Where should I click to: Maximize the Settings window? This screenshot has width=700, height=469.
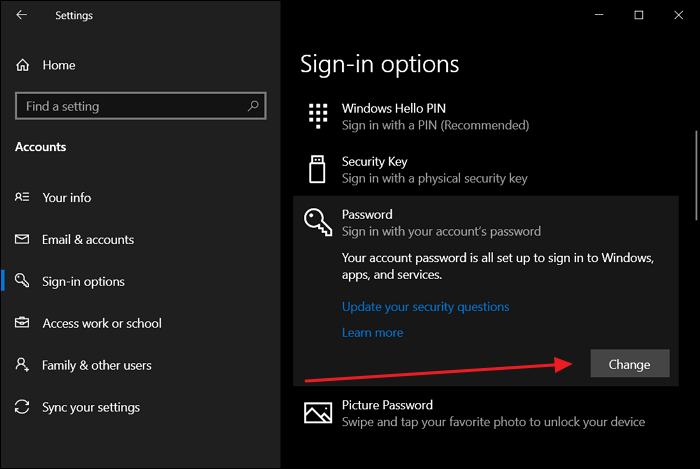pos(639,15)
